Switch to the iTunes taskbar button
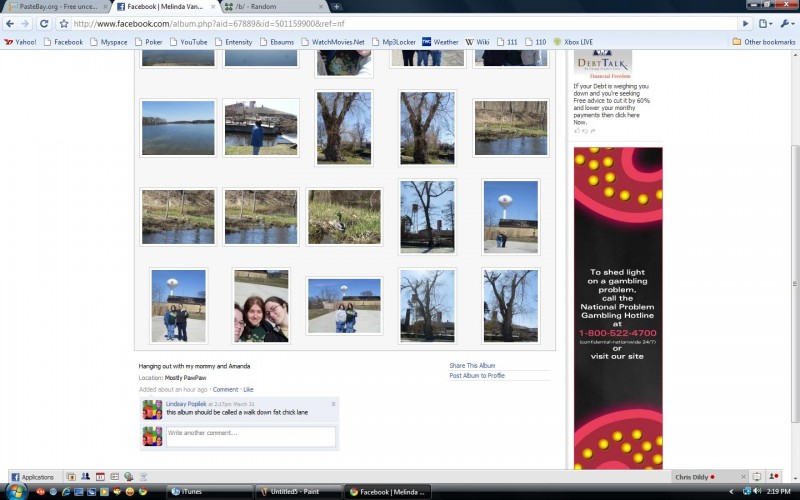Viewport: 800px width, 500px height. [x=210, y=492]
